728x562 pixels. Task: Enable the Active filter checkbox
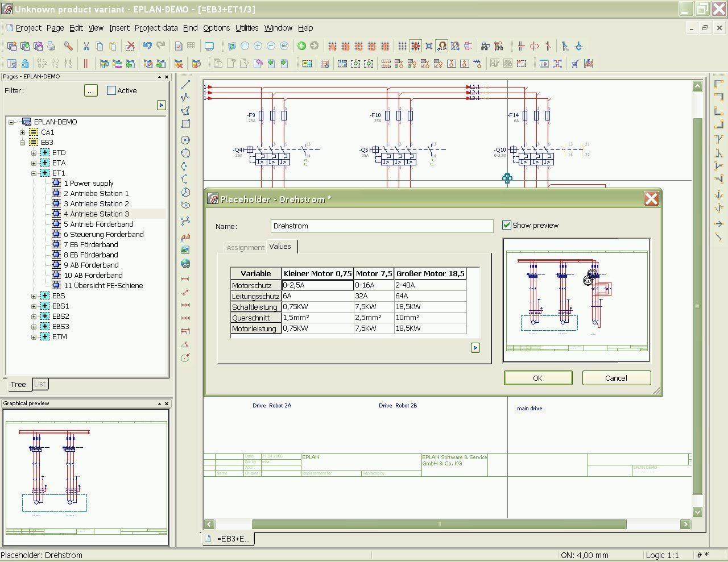click(111, 90)
